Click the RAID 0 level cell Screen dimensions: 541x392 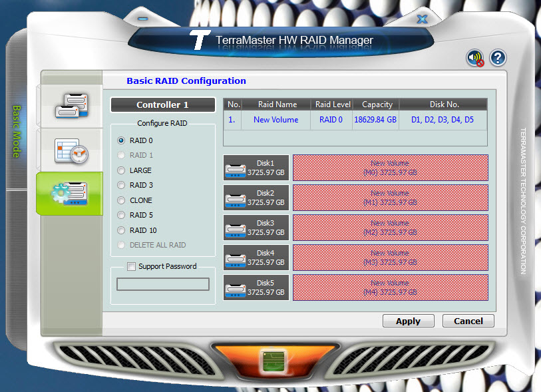pyautogui.click(x=331, y=120)
